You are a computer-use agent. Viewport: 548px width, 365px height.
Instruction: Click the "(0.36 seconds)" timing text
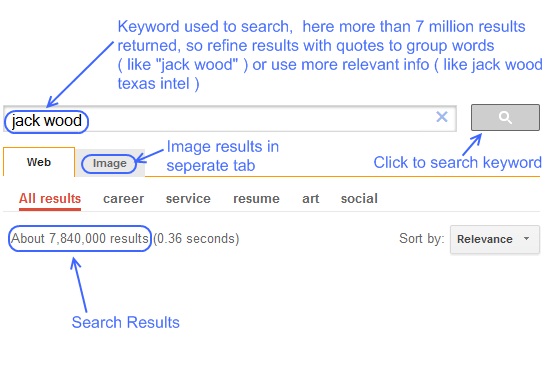tap(196, 238)
